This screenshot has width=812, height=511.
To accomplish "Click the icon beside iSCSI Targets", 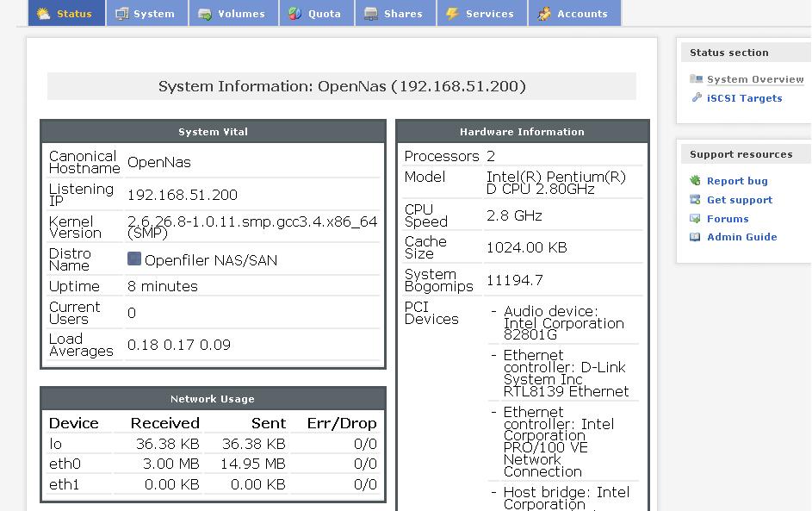I will click(697, 98).
